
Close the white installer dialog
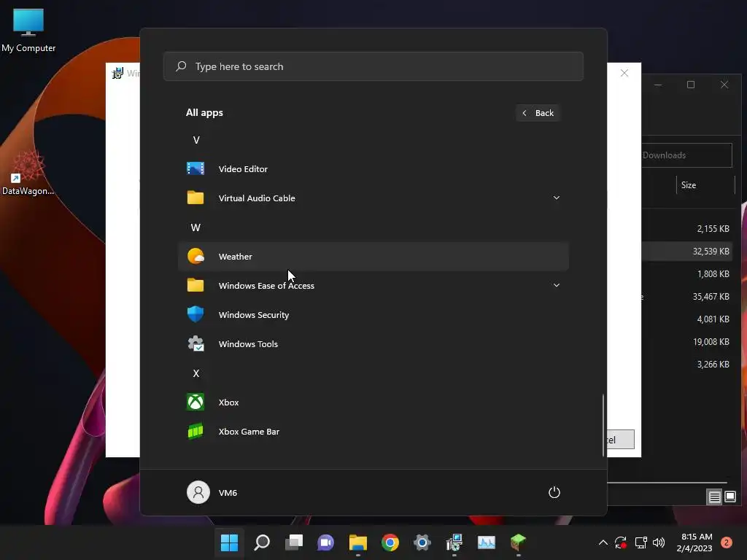click(624, 73)
